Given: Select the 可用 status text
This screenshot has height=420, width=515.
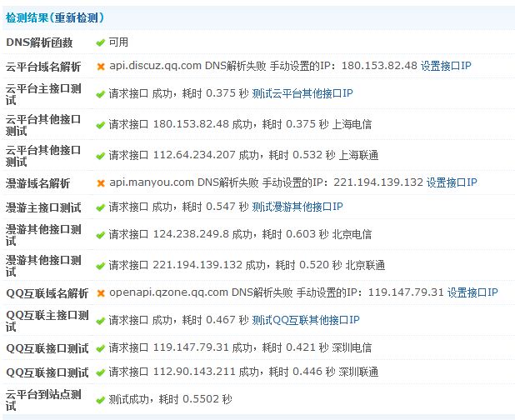Looking at the screenshot, I should coord(118,42).
